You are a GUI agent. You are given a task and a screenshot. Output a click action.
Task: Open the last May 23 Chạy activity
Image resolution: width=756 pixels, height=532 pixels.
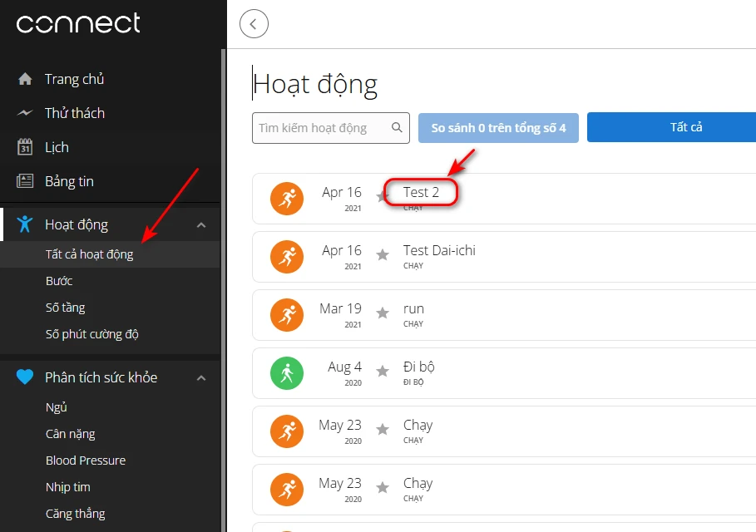point(418,483)
